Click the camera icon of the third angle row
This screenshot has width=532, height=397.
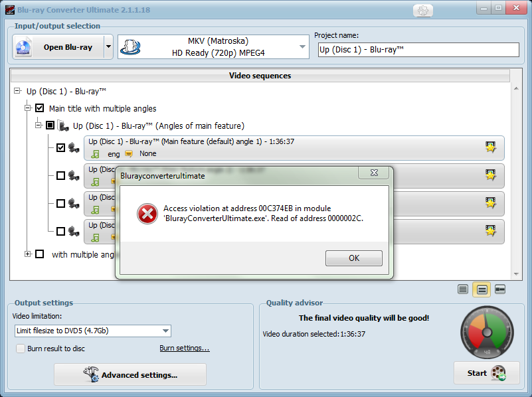[x=74, y=203]
